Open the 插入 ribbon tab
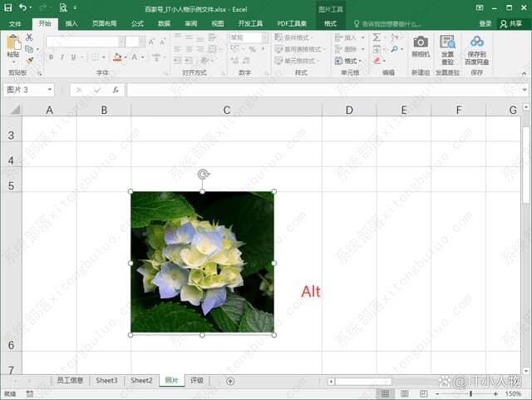This screenshot has height=400, width=532. coord(71,24)
